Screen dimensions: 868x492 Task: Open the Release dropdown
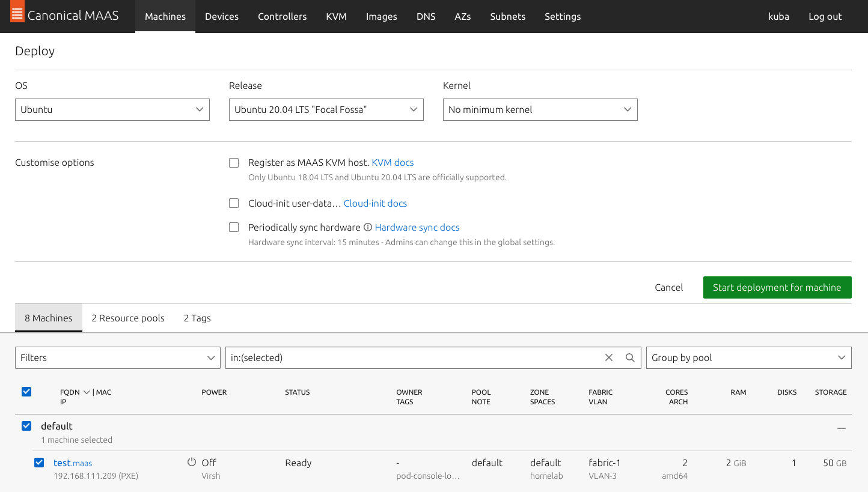pyautogui.click(x=326, y=109)
